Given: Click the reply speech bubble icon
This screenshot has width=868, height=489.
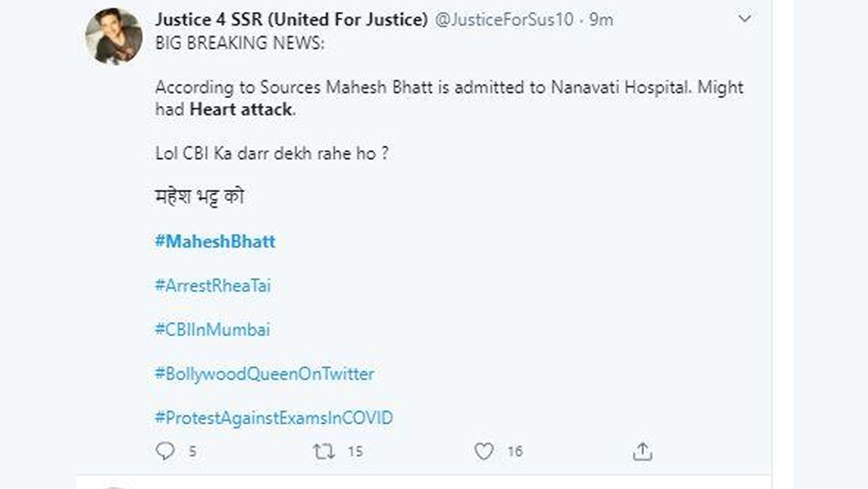Looking at the screenshot, I should pyautogui.click(x=165, y=452).
